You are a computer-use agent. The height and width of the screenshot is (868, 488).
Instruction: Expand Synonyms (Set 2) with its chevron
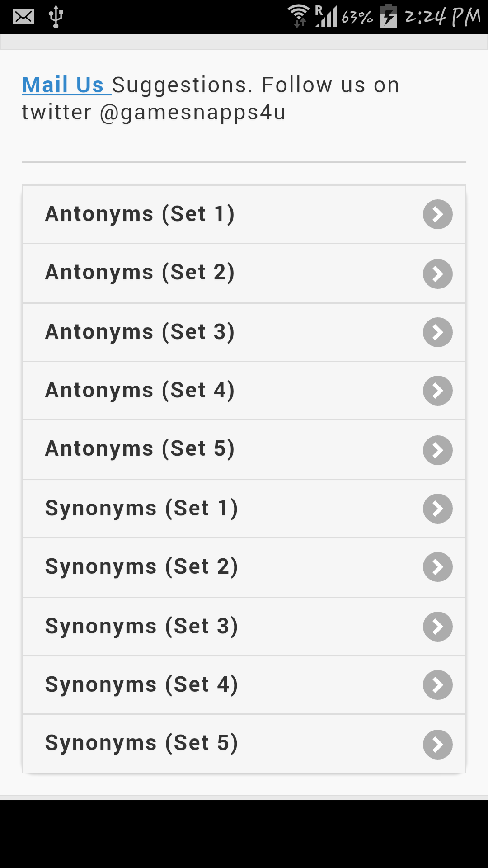tap(437, 567)
